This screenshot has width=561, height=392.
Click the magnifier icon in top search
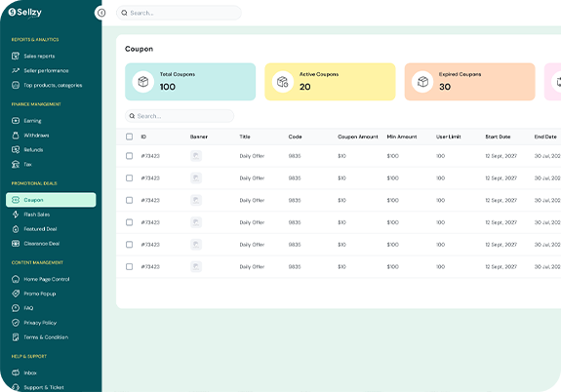tap(124, 13)
